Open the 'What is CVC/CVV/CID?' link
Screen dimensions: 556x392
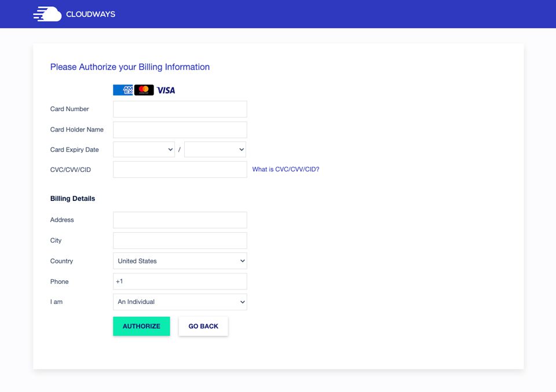pos(285,169)
